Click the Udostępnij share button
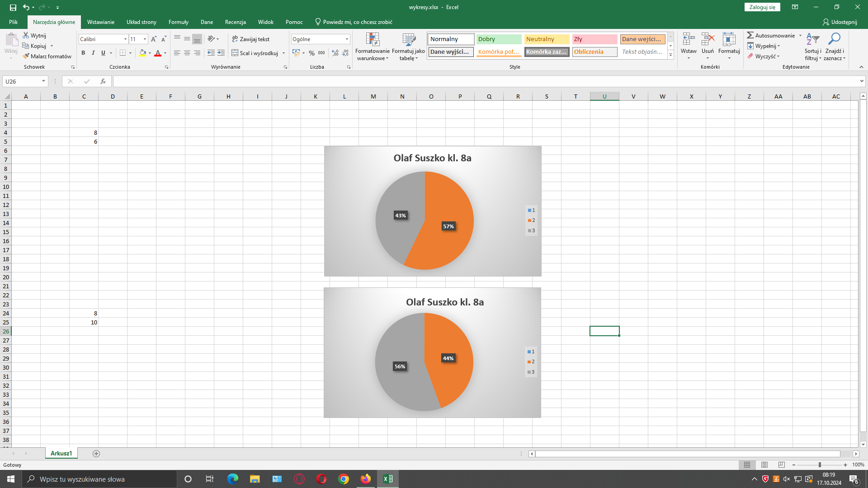This screenshot has height=488, width=868. coord(840,22)
